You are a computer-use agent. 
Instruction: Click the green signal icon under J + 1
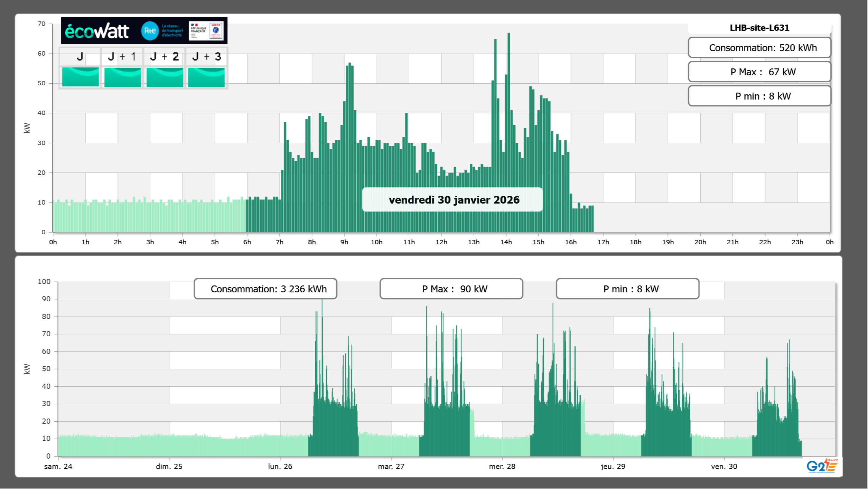[122, 77]
